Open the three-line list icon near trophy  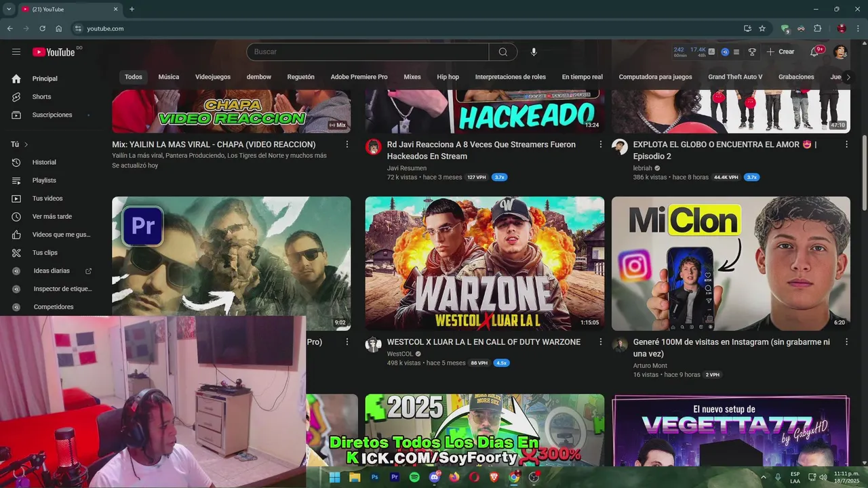pos(736,52)
